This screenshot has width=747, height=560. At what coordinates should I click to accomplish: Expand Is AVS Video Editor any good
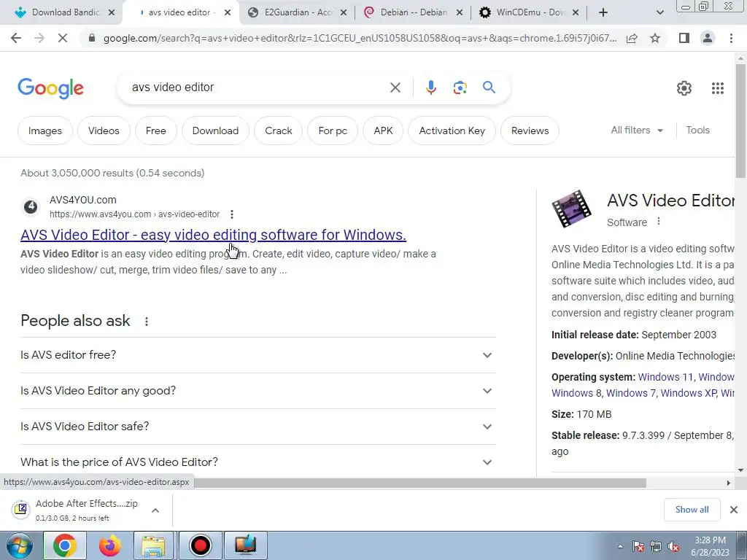pos(258,391)
